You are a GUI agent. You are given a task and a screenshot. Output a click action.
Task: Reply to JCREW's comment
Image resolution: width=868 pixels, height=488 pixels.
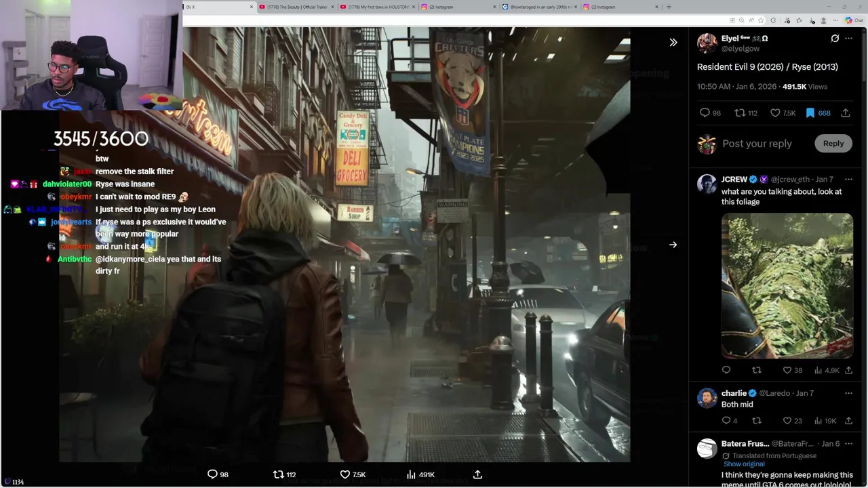coord(726,370)
